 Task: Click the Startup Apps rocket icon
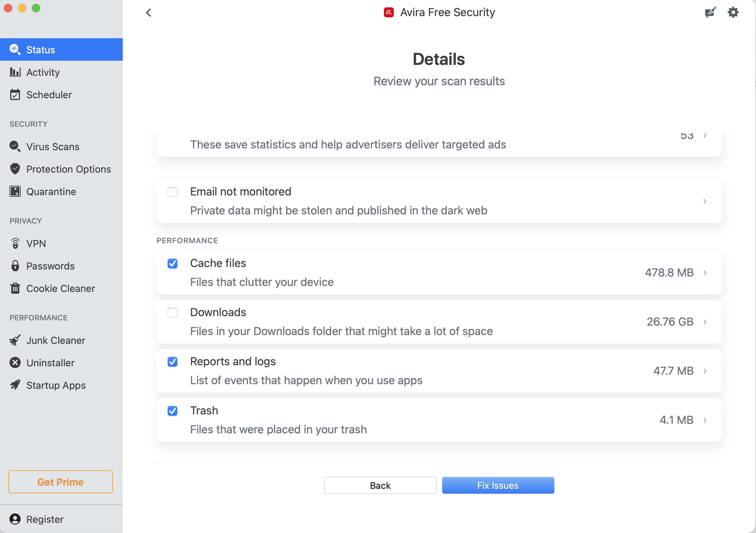click(x=15, y=385)
